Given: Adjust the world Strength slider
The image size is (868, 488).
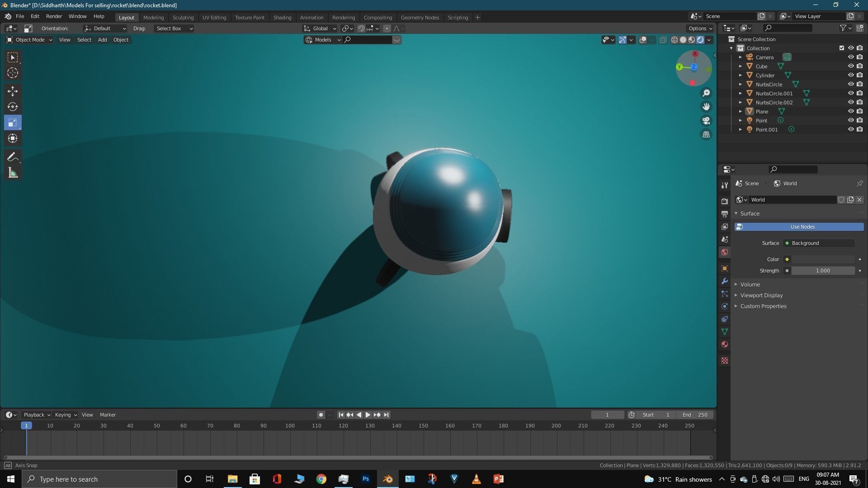Looking at the screenshot, I should click(x=822, y=271).
